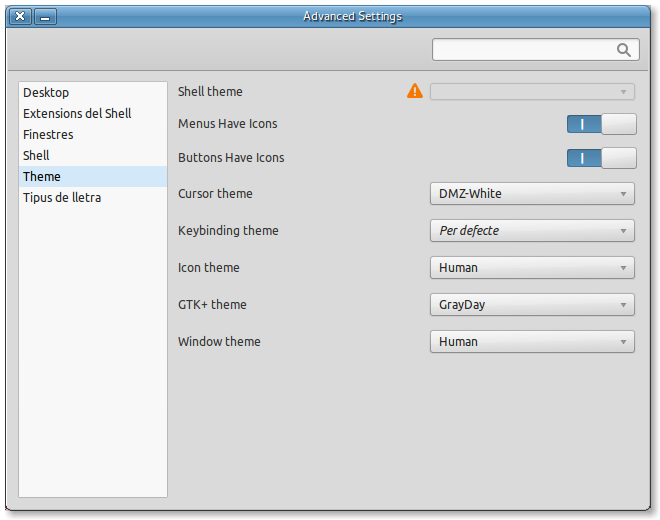The height and width of the screenshot is (520, 660).
Task: Toggle the Menus Have Icons switch
Action: [x=601, y=124]
